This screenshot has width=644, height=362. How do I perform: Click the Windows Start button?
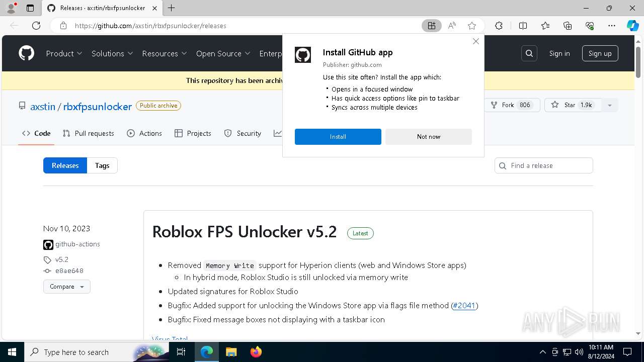click(x=12, y=352)
